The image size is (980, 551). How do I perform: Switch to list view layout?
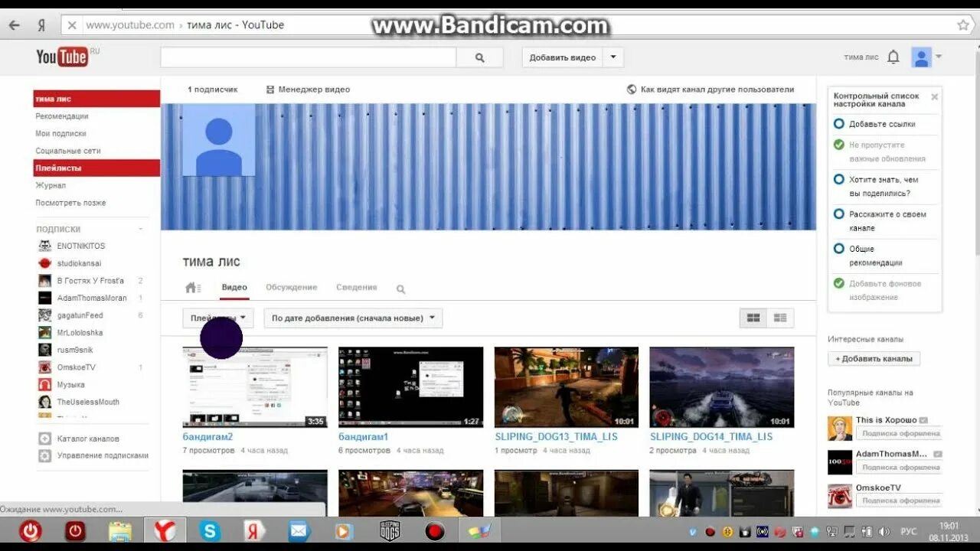coord(780,318)
